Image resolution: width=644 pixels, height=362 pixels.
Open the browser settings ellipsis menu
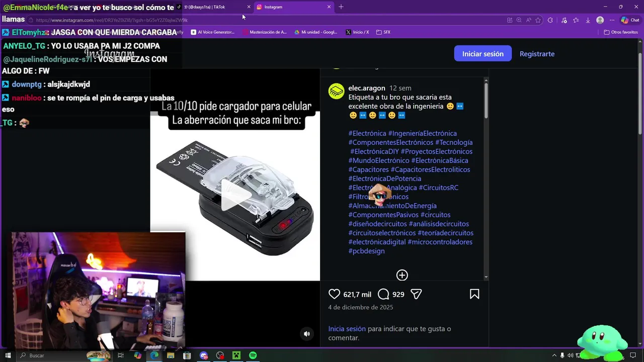(612, 20)
